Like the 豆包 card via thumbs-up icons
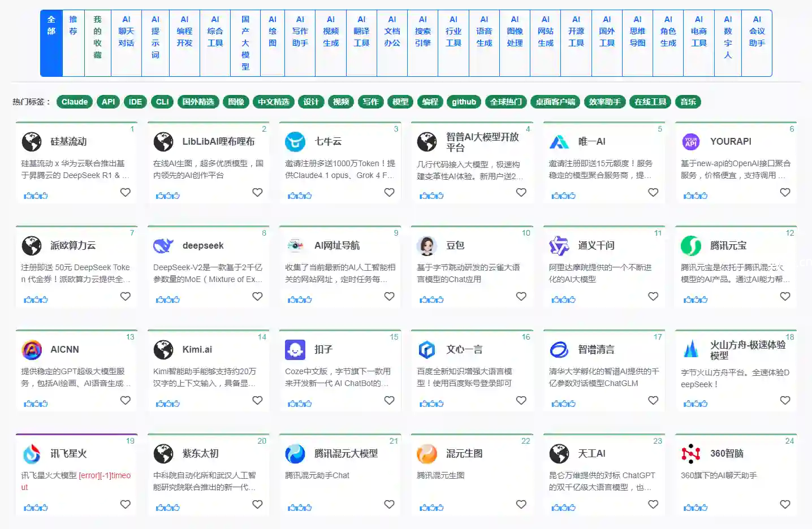Viewport: 812px width, 529px height. pyautogui.click(x=431, y=300)
